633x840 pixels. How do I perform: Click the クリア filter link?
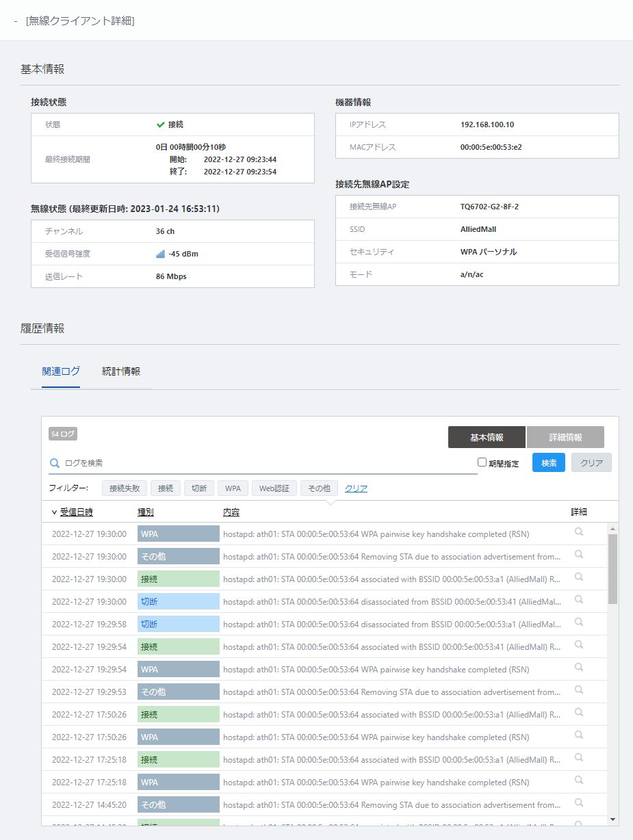(356, 488)
